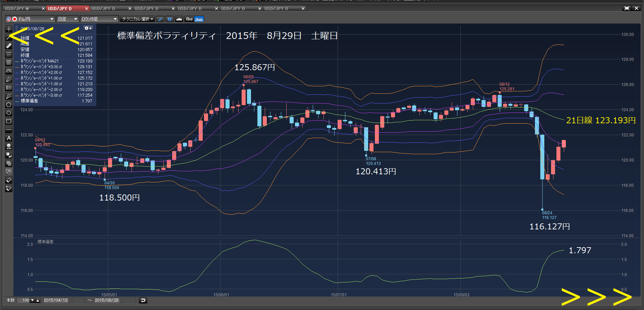Open the smiley icon stamp tool
The image size is (644, 310).
click(x=9, y=146)
